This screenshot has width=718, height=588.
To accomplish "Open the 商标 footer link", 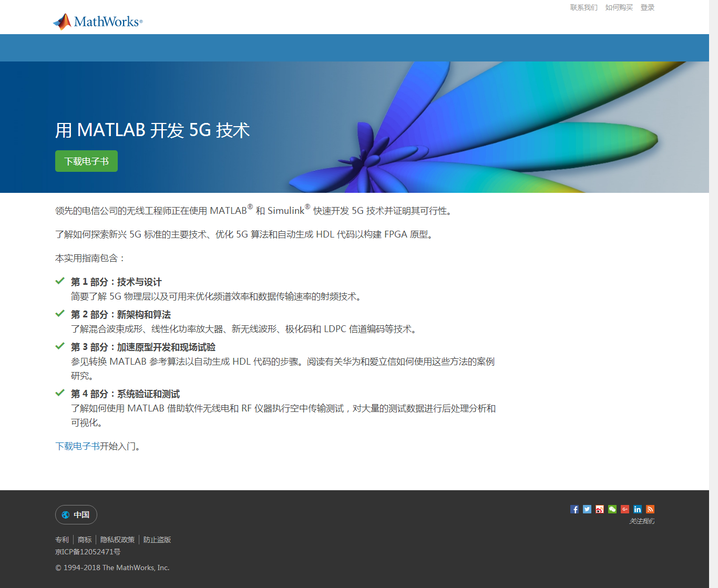I will pos(85,540).
